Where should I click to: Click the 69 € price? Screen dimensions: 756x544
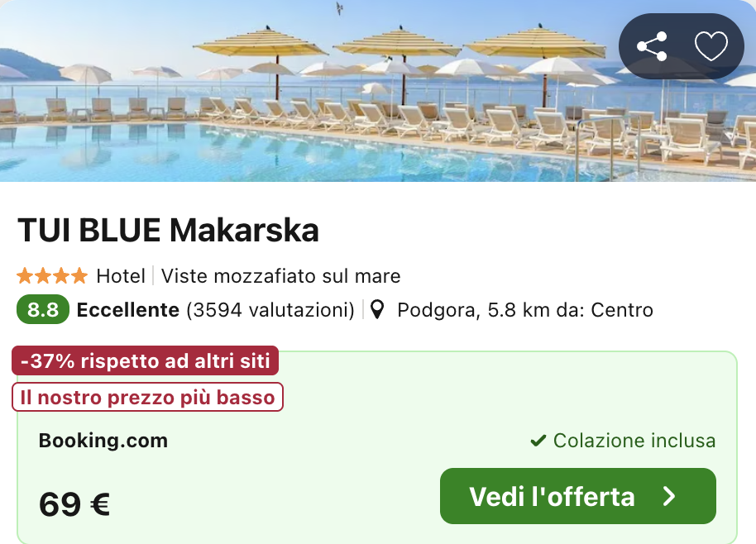point(74,504)
